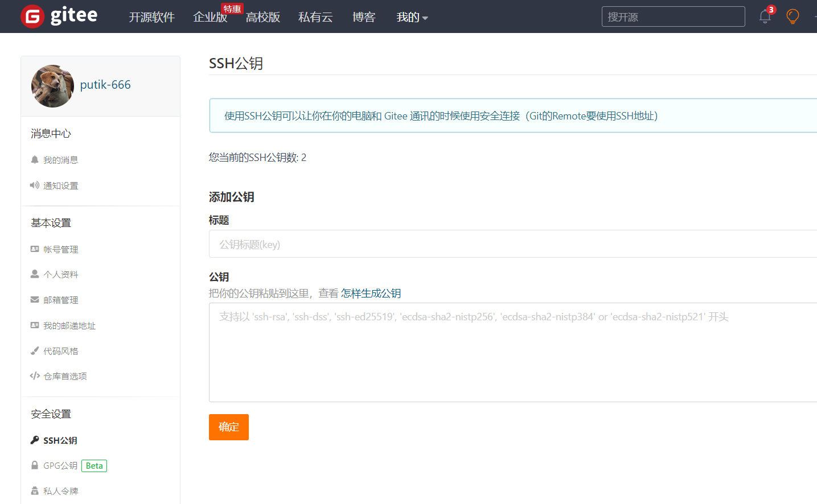Open 开源软件 in top navigation
This screenshot has width=817, height=504.
(x=151, y=18)
